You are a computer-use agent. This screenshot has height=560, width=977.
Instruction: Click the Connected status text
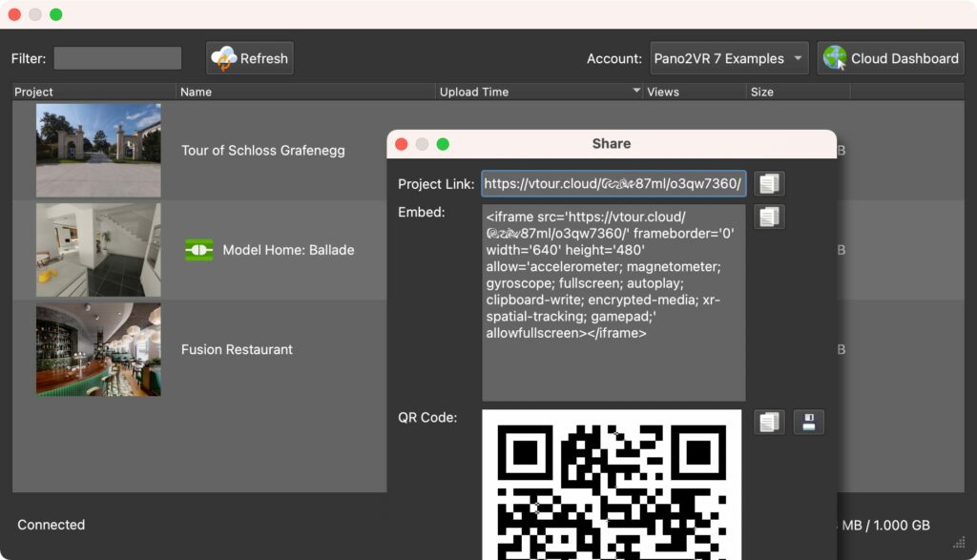52,525
